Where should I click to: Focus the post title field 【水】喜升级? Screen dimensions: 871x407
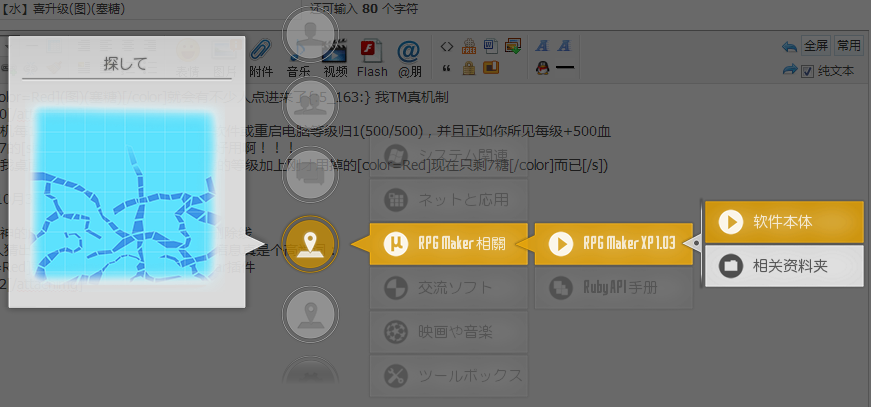tap(150, 9)
